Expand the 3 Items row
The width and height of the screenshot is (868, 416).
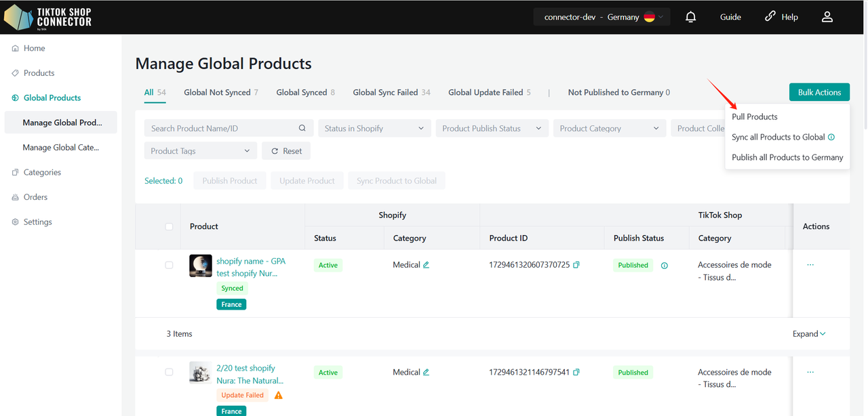[x=809, y=333]
